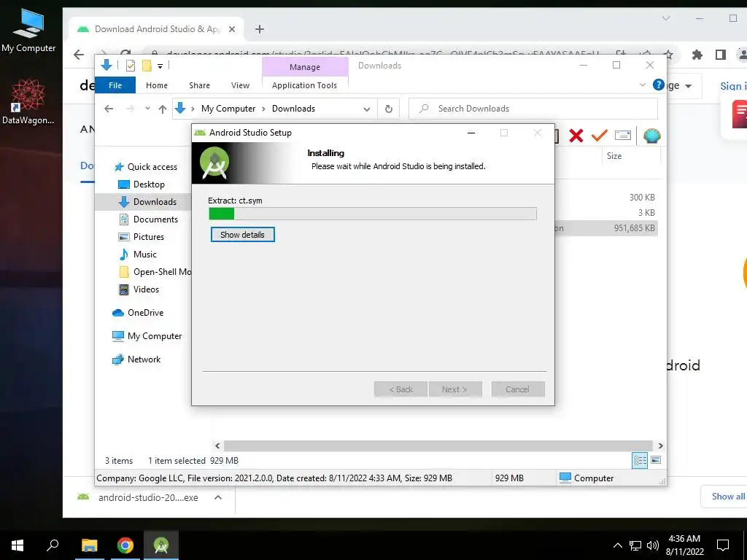Show hidden system tray icons

pyautogui.click(x=617, y=545)
